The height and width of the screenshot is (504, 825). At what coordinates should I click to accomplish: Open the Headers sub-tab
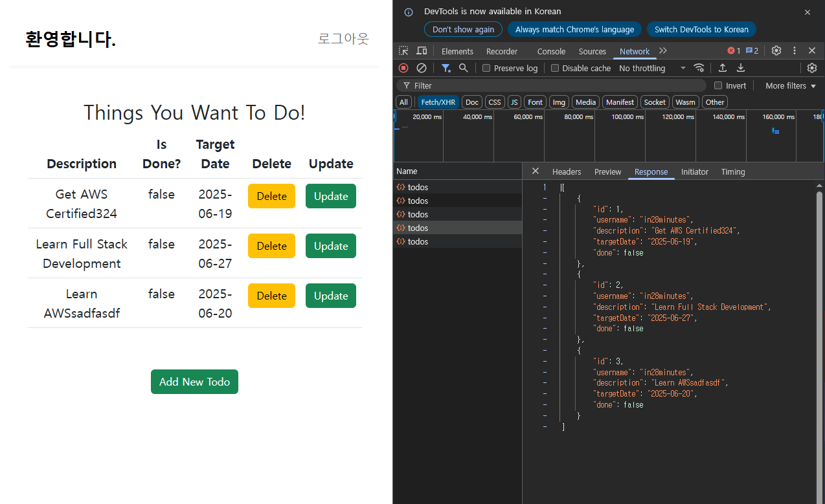coord(567,171)
